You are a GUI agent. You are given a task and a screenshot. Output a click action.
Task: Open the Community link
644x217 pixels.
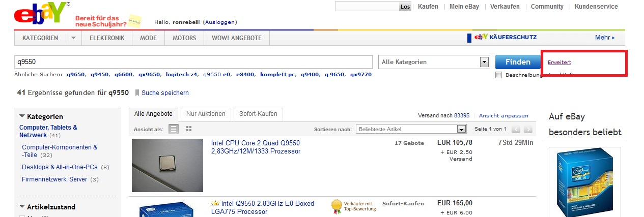point(547,7)
